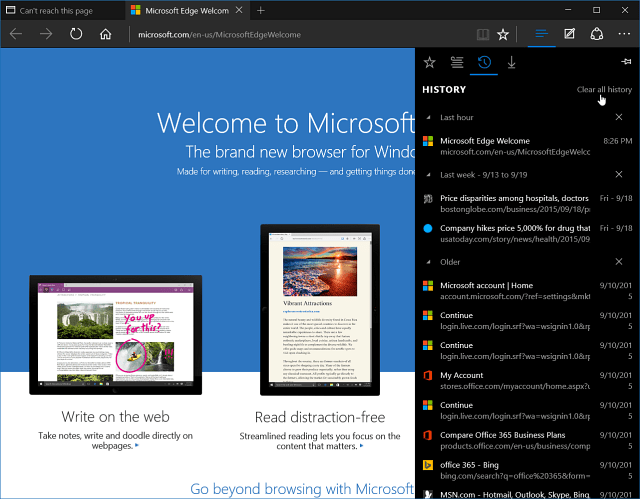Screen dimensions: 640x499
Task: Open the Hub panel button
Action: click(541, 34)
